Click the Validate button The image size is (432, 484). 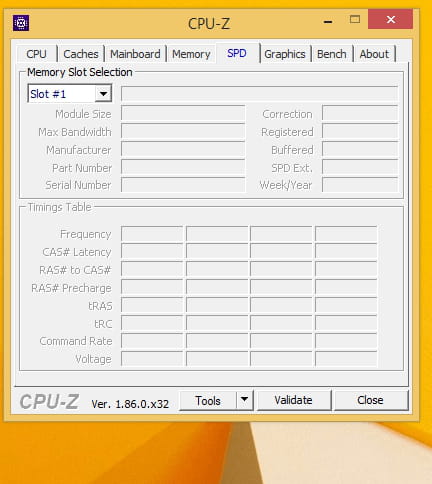coord(293,400)
